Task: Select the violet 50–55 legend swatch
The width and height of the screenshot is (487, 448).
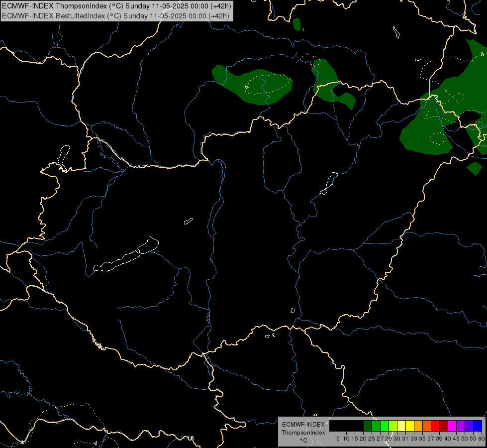Action: coord(469,426)
